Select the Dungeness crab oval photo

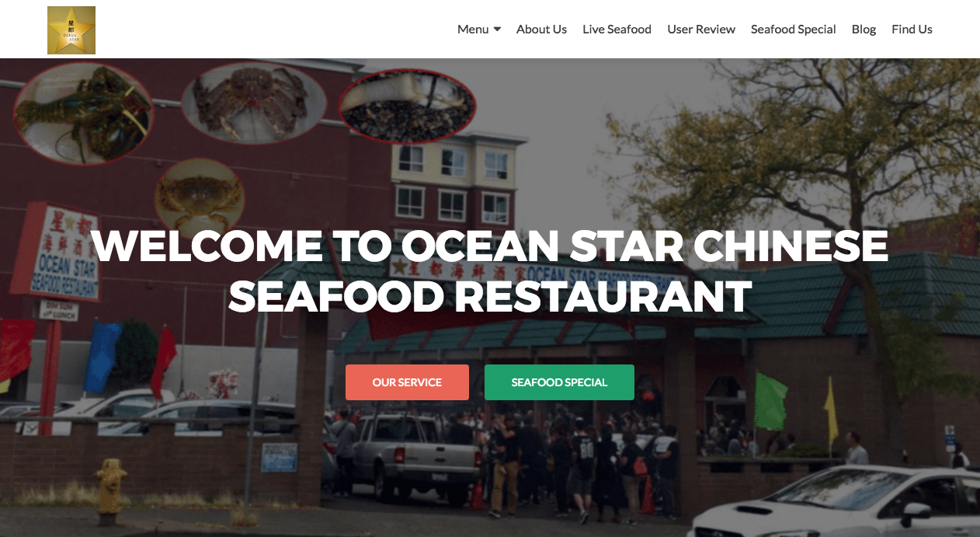pos(200,196)
